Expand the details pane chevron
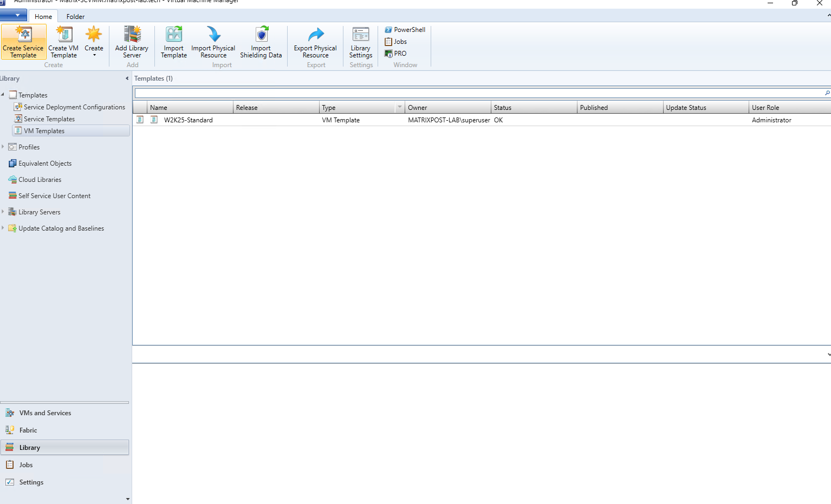Image resolution: width=831 pixels, height=504 pixels. coord(828,355)
